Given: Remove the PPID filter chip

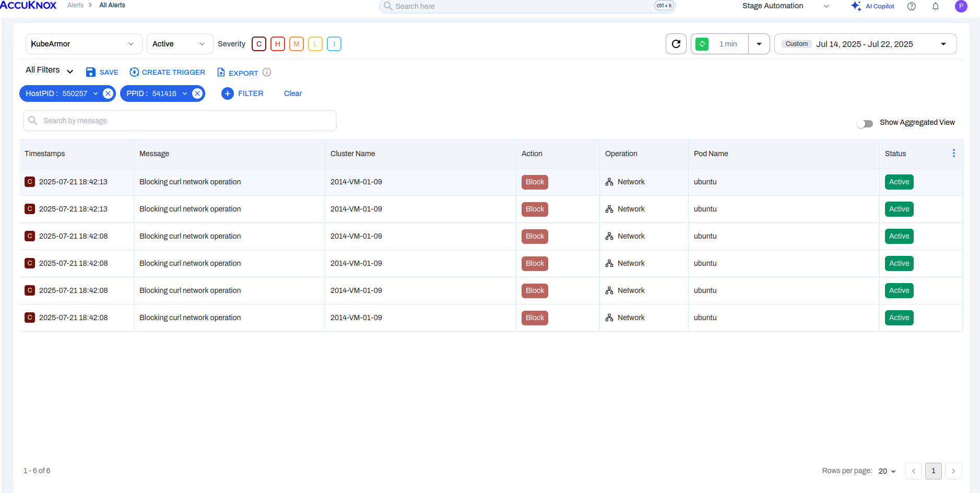Looking at the screenshot, I should click(196, 93).
